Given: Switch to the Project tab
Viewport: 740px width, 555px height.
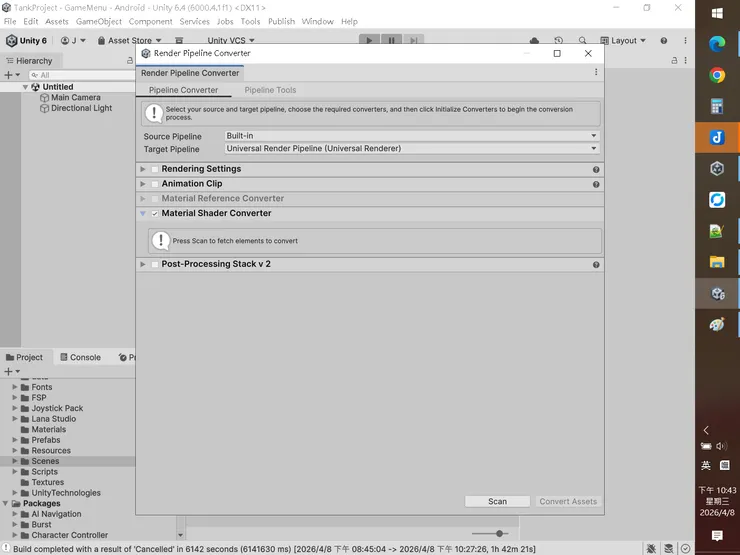Looking at the screenshot, I should pyautogui.click(x=25, y=357).
